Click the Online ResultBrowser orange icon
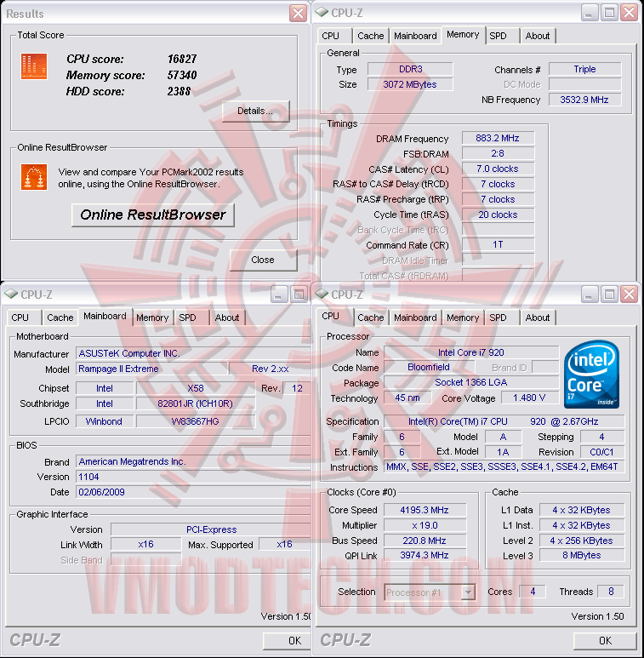Screen dimensions: 644x658 (x=34, y=177)
